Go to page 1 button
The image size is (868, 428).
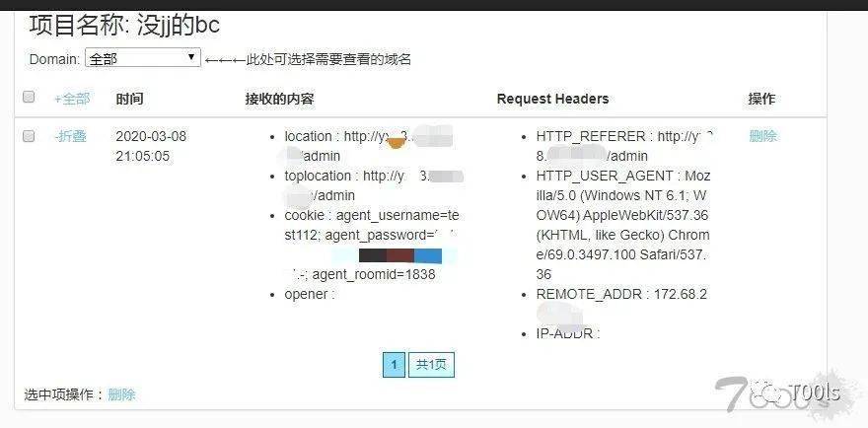coord(394,365)
